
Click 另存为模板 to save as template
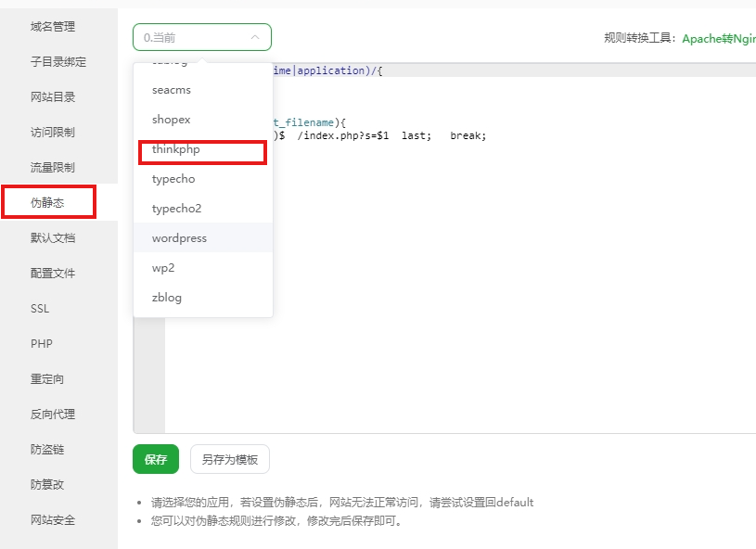(x=229, y=458)
